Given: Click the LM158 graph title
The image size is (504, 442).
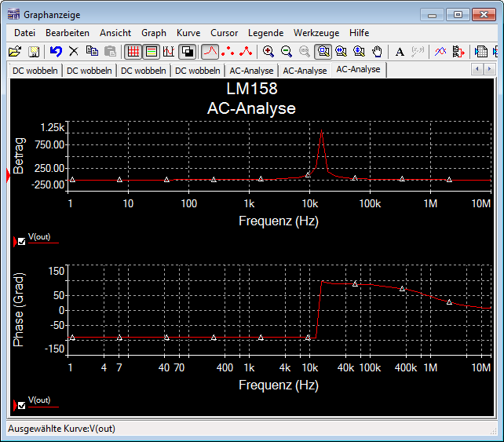Looking at the screenshot, I should click(x=252, y=89).
